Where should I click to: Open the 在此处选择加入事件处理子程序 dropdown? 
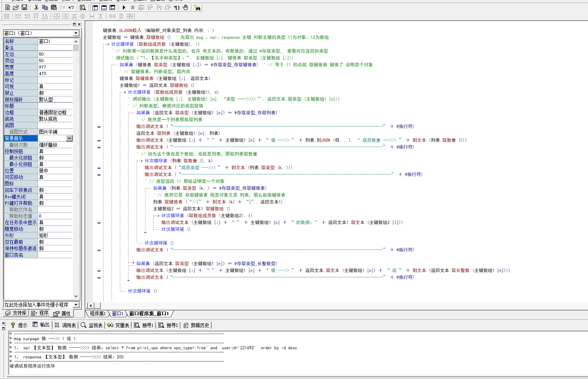76,305
